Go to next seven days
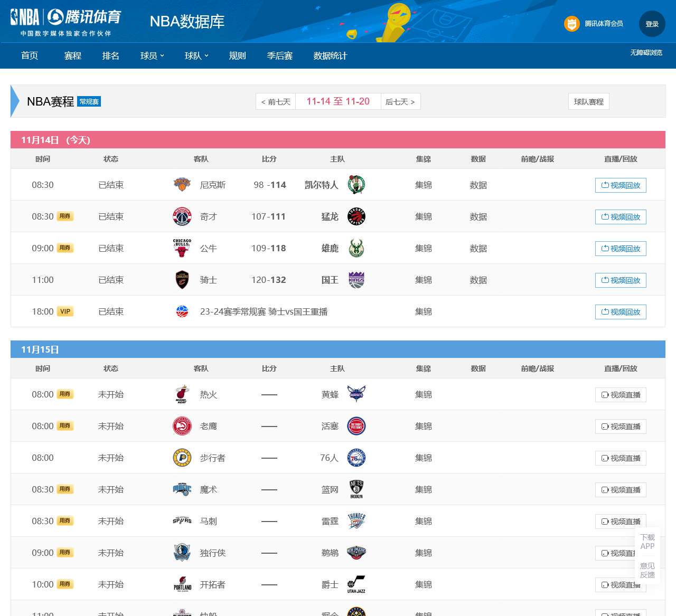This screenshot has width=676, height=616. pyautogui.click(x=400, y=101)
